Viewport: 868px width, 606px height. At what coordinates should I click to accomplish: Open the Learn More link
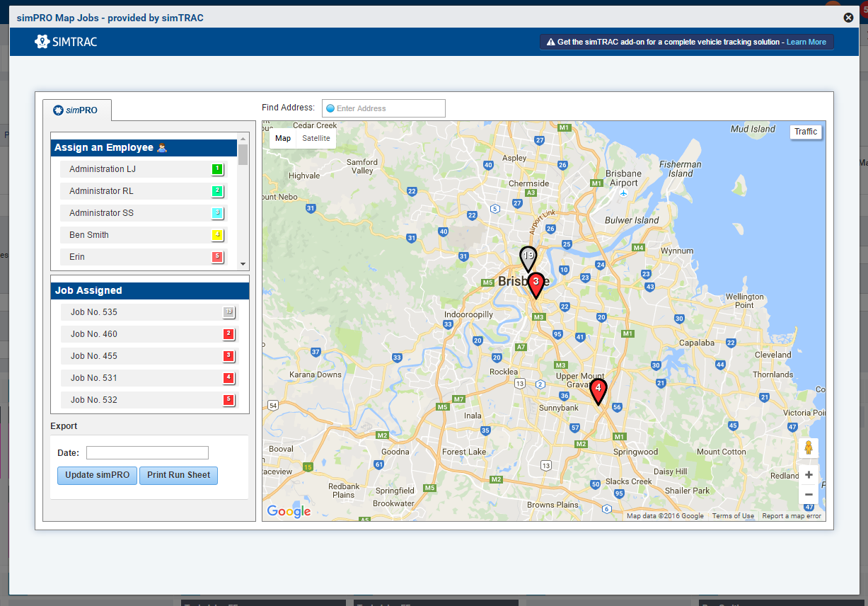pos(806,42)
